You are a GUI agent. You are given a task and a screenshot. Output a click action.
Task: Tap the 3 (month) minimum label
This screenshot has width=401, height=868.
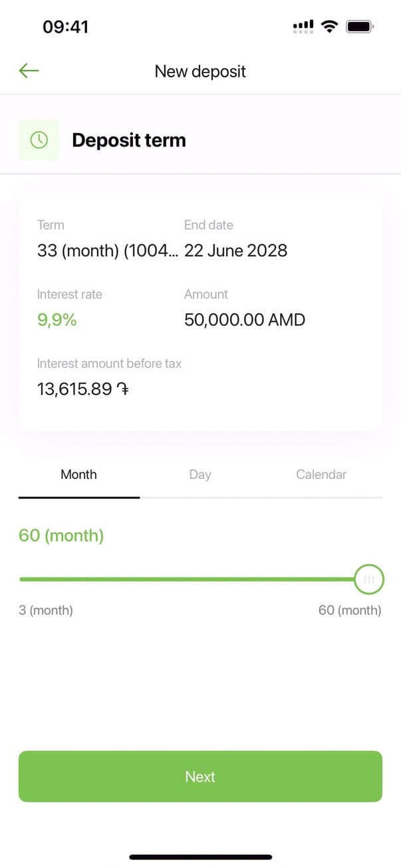point(46,611)
